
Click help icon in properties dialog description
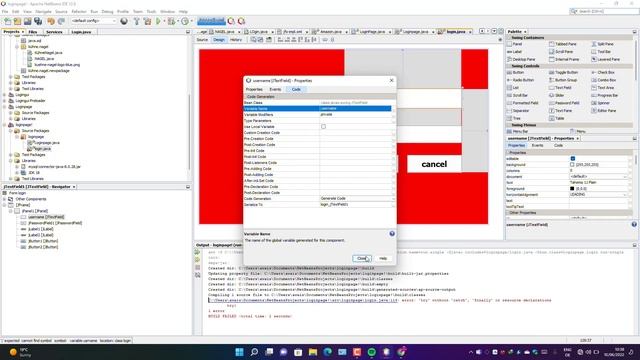coord(392,234)
